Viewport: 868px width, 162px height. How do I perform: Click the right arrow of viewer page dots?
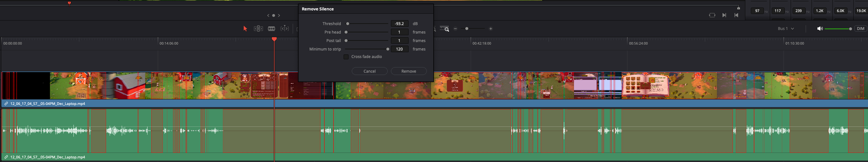click(279, 16)
